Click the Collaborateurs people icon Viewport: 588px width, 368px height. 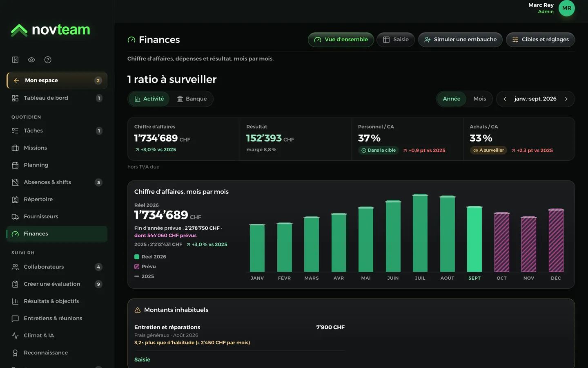[x=15, y=267]
